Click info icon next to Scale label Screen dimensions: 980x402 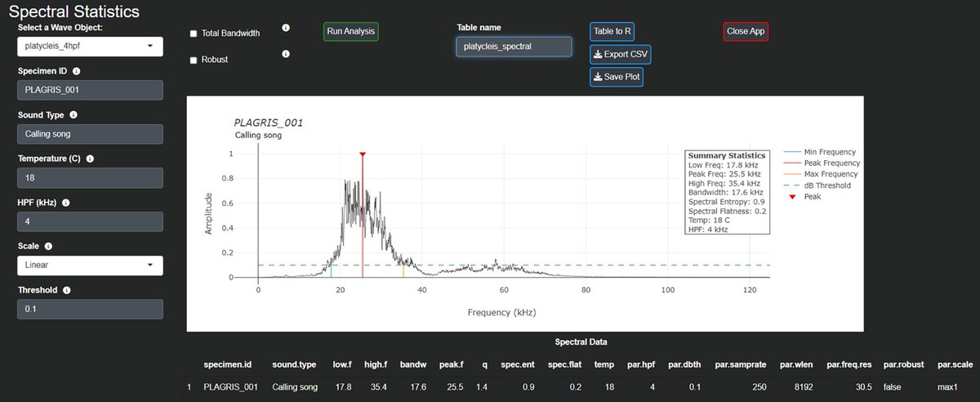click(48, 246)
